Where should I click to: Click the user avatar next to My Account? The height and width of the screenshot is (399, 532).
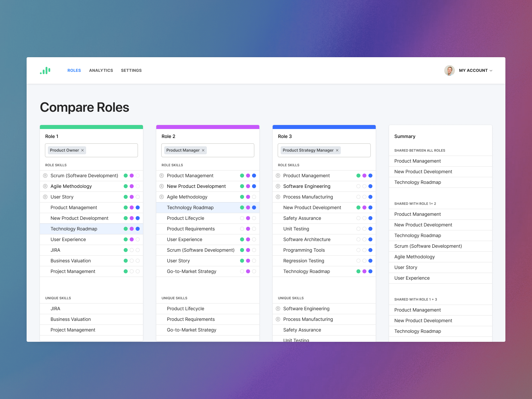[x=450, y=70]
